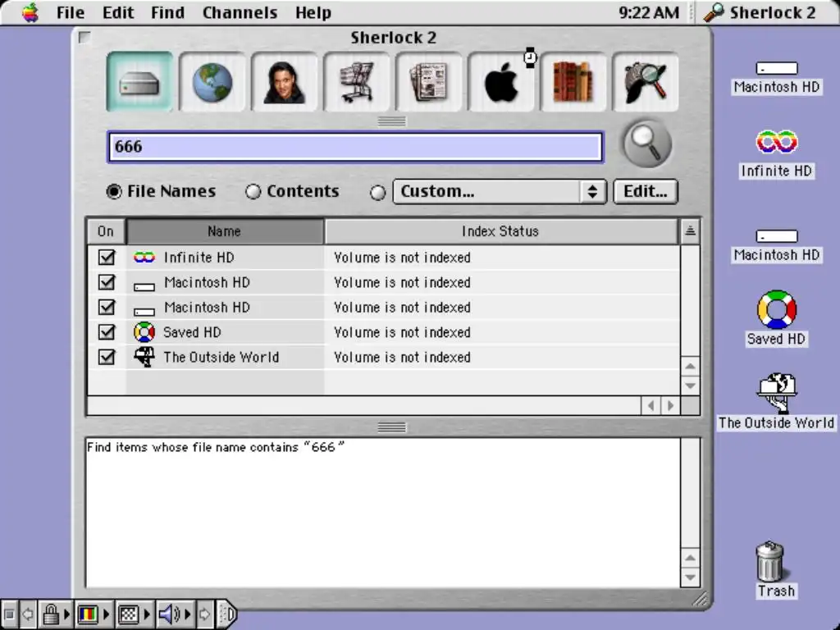840x630 pixels.
Task: Open the Internet globe channel
Action: point(212,81)
